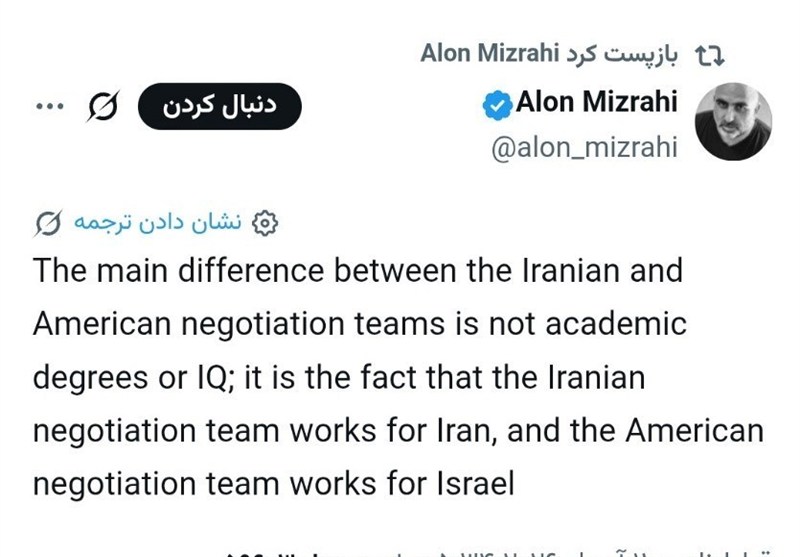Open translation settings gear icon

point(264,222)
